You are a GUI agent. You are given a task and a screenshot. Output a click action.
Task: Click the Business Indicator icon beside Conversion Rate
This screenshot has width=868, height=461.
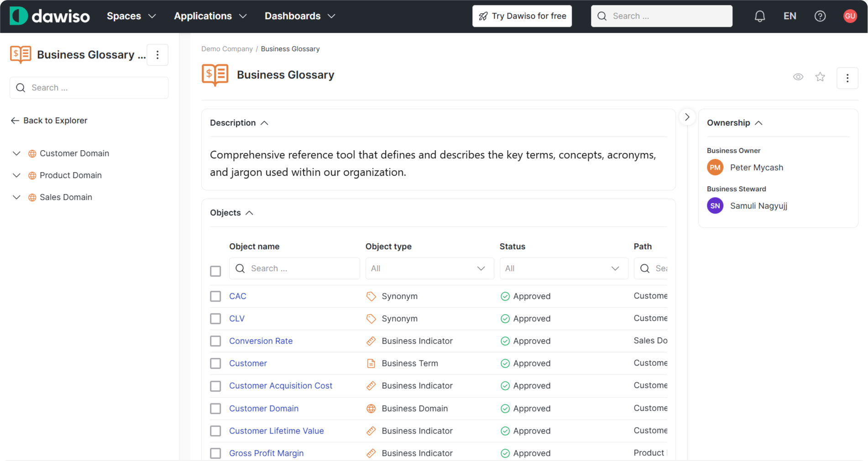(371, 341)
